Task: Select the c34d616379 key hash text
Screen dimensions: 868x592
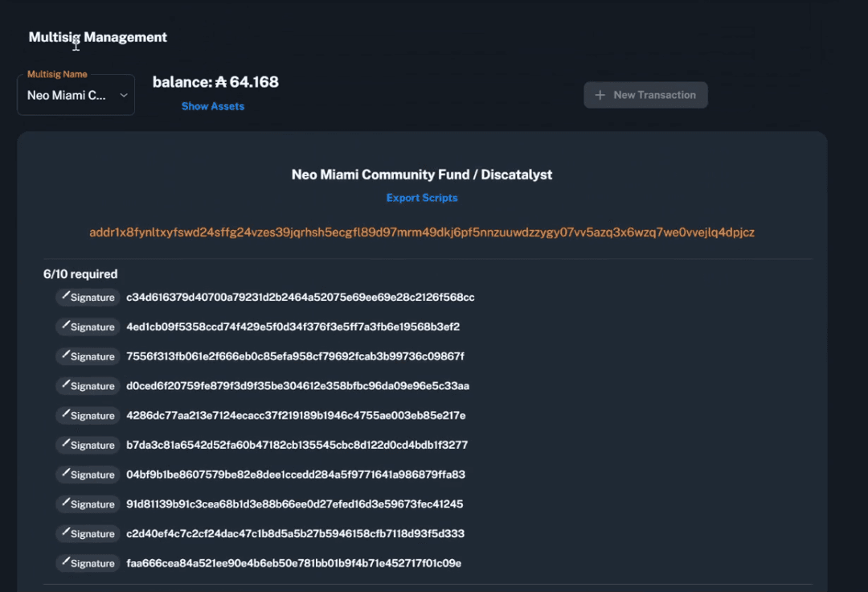Action: pyautogui.click(x=300, y=298)
